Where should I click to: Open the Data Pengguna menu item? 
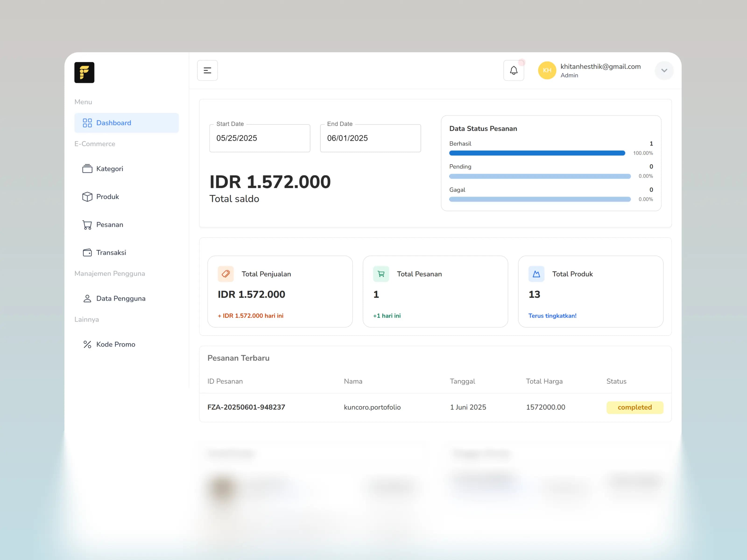[127, 298]
